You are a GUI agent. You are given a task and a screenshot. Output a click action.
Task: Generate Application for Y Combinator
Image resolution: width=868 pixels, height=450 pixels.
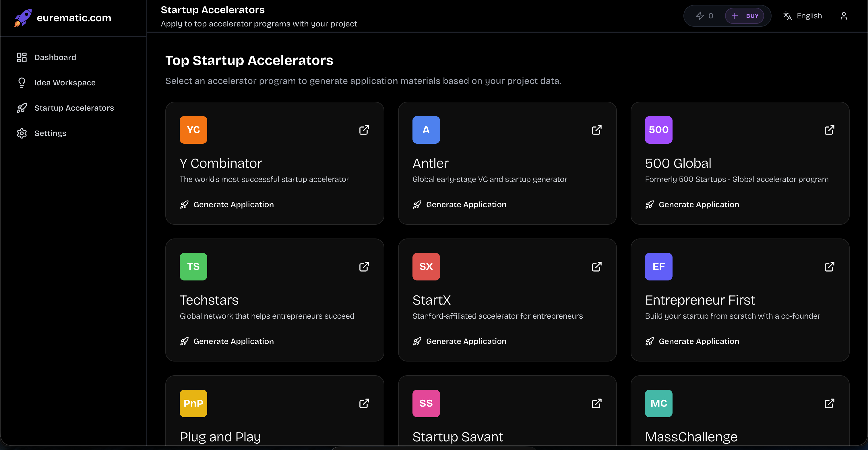coord(233,204)
